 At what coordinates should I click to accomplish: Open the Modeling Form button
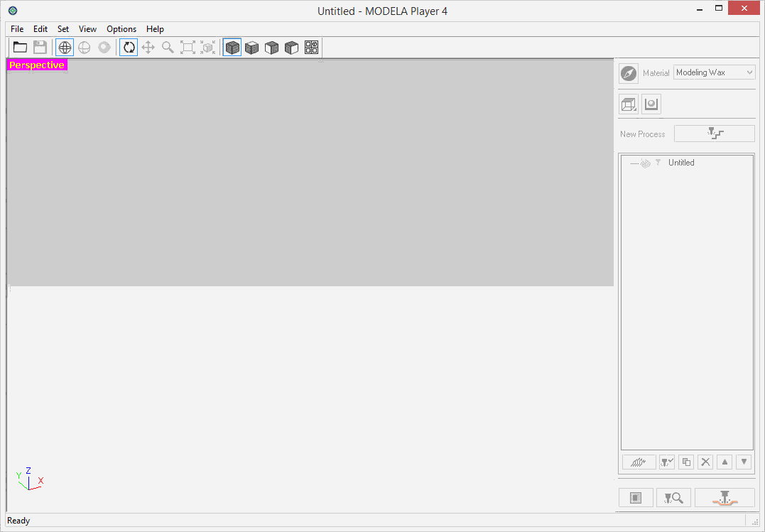pos(651,104)
